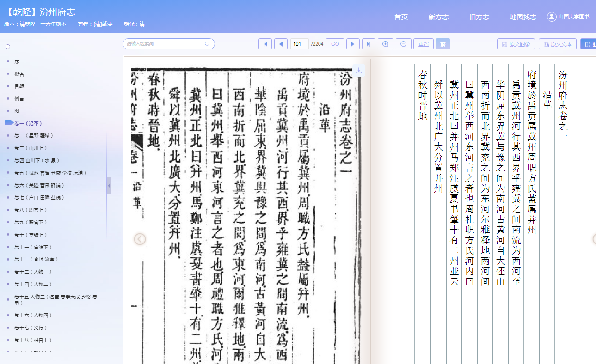Screen dimensions: 596x364
Task: Toggle traditional Chinese display with 繁 button
Action: (442, 44)
